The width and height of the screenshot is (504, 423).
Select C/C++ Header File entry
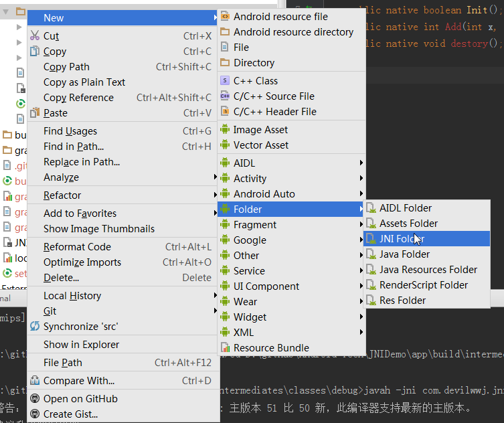(274, 112)
